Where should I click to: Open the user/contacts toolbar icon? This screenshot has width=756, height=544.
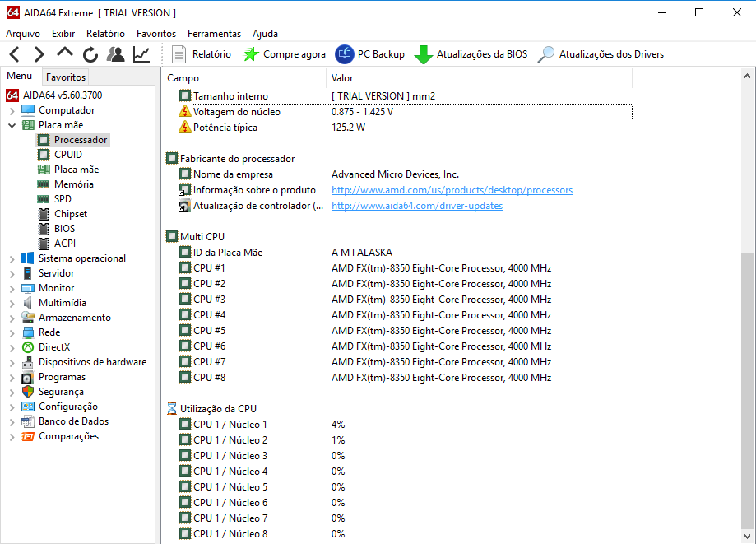click(116, 54)
